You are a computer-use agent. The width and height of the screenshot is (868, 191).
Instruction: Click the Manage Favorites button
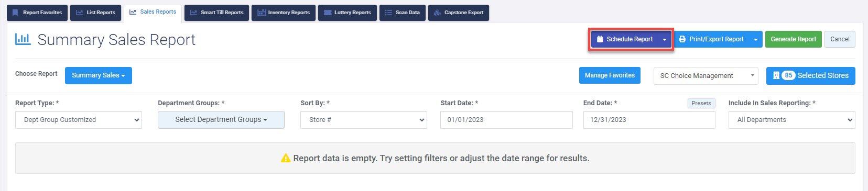pyautogui.click(x=610, y=75)
